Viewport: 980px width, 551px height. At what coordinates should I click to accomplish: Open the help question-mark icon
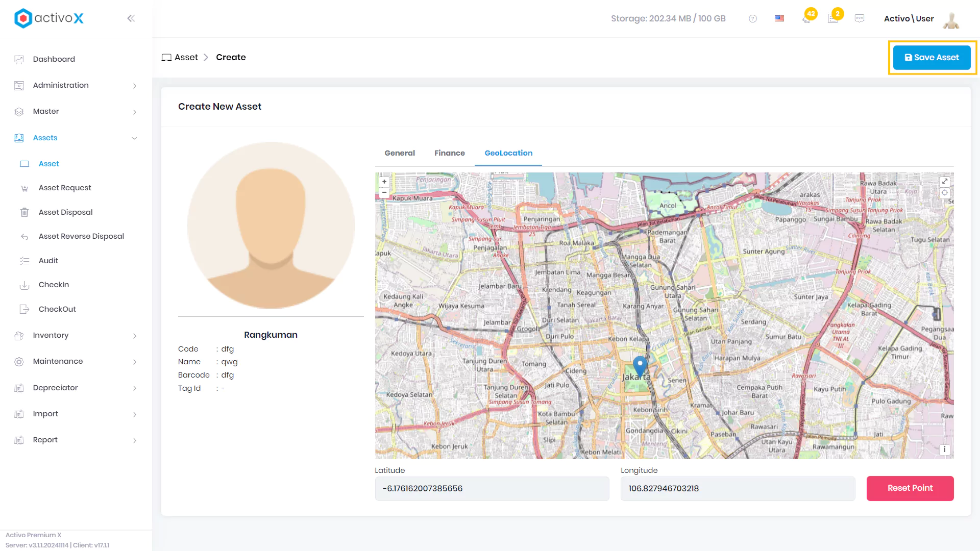tap(753, 18)
